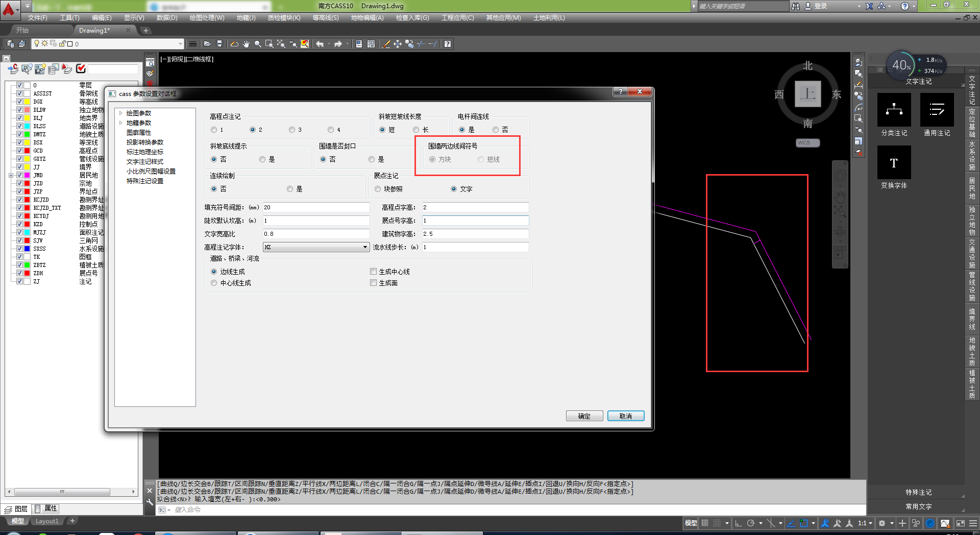Screen dimensions: 980x535
Task: Open 等高线(S) menu
Action: (x=326, y=18)
